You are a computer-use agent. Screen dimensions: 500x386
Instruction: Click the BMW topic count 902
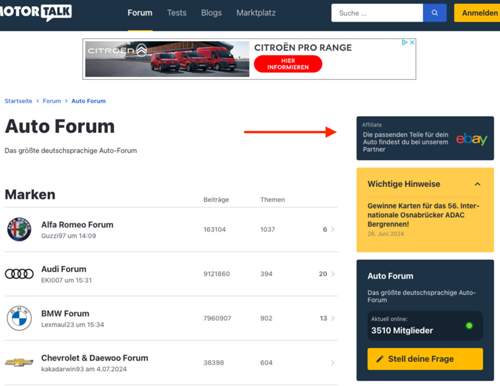pos(266,318)
